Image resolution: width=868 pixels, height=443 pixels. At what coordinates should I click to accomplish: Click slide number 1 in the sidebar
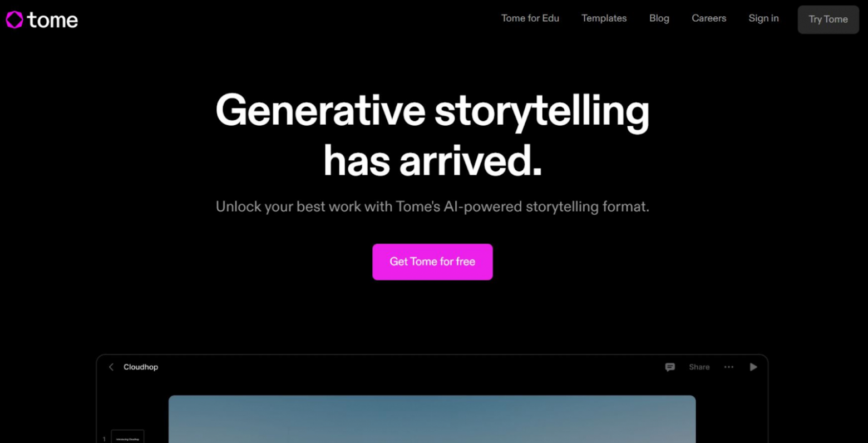(104, 439)
